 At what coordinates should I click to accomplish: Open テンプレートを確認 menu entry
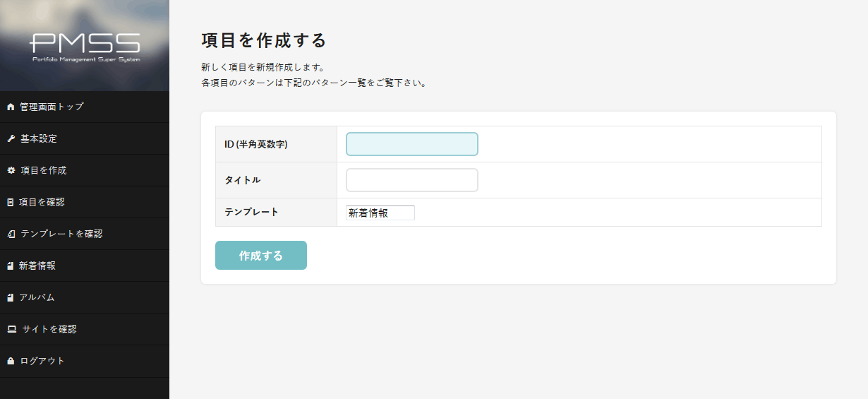click(x=85, y=234)
